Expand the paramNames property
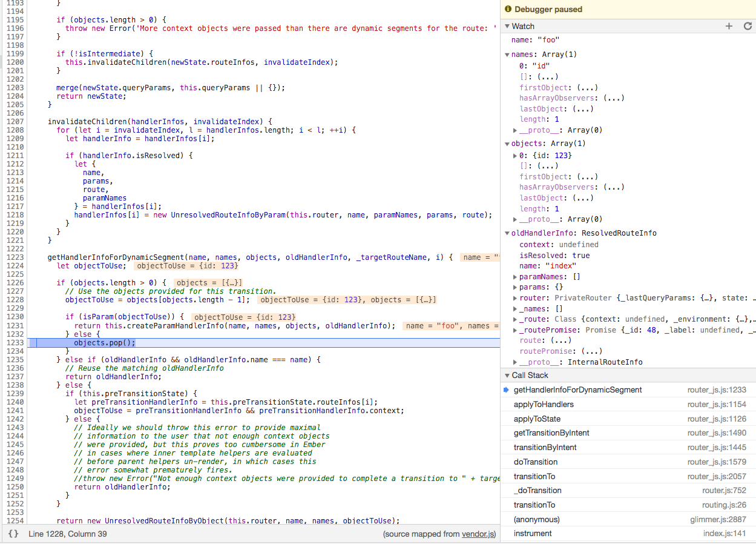756x544 pixels. click(x=515, y=277)
